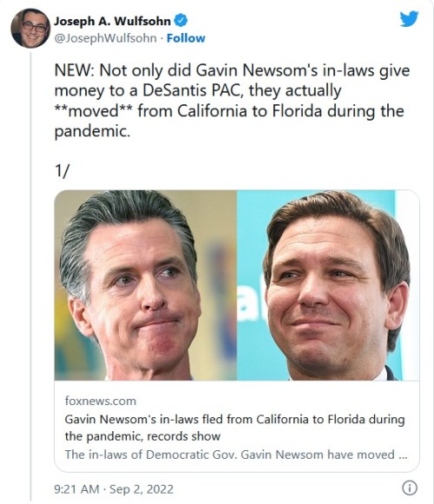
Task: Click the foxnews.com domain label
Action: pyautogui.click(x=101, y=401)
